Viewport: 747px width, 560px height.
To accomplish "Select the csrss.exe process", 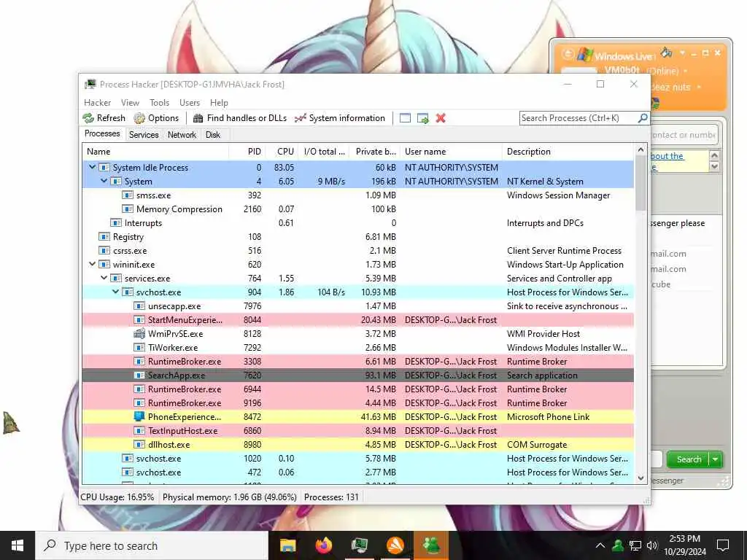I will click(x=357, y=251).
